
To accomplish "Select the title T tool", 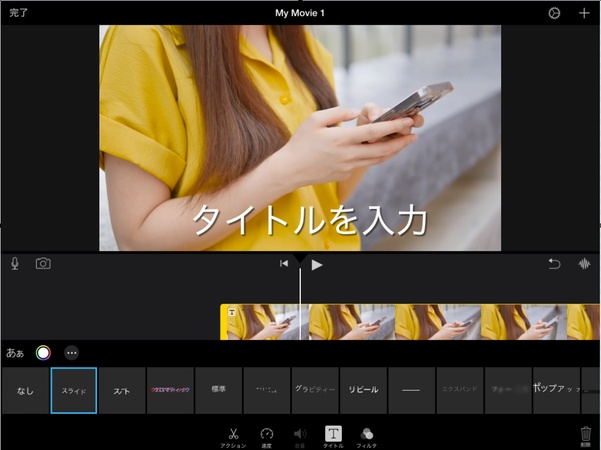I will tap(333, 436).
